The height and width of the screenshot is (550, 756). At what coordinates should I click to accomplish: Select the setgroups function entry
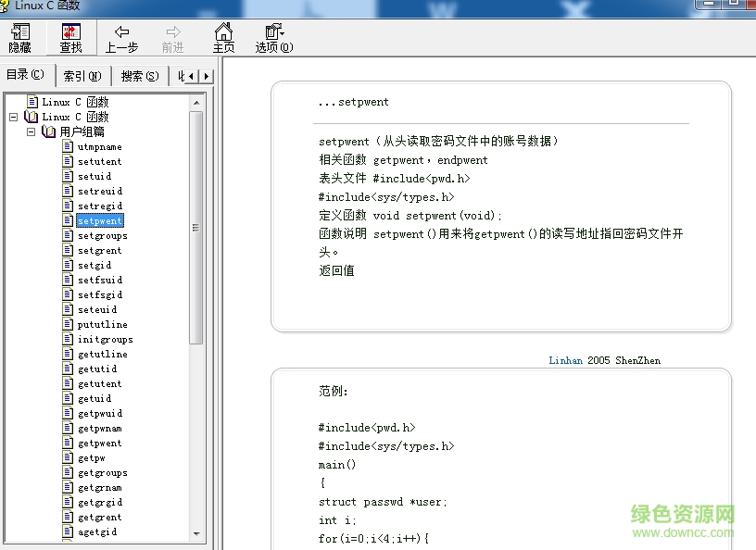(x=105, y=235)
